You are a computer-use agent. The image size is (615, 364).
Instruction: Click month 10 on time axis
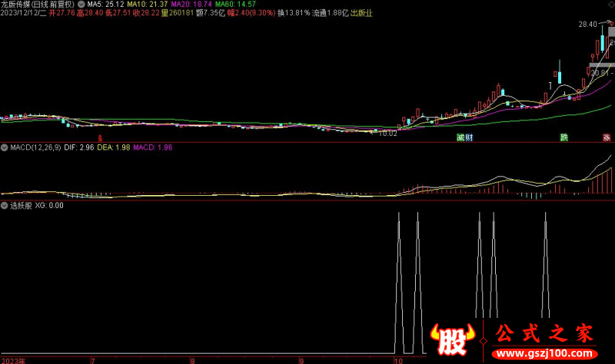tap(398, 360)
